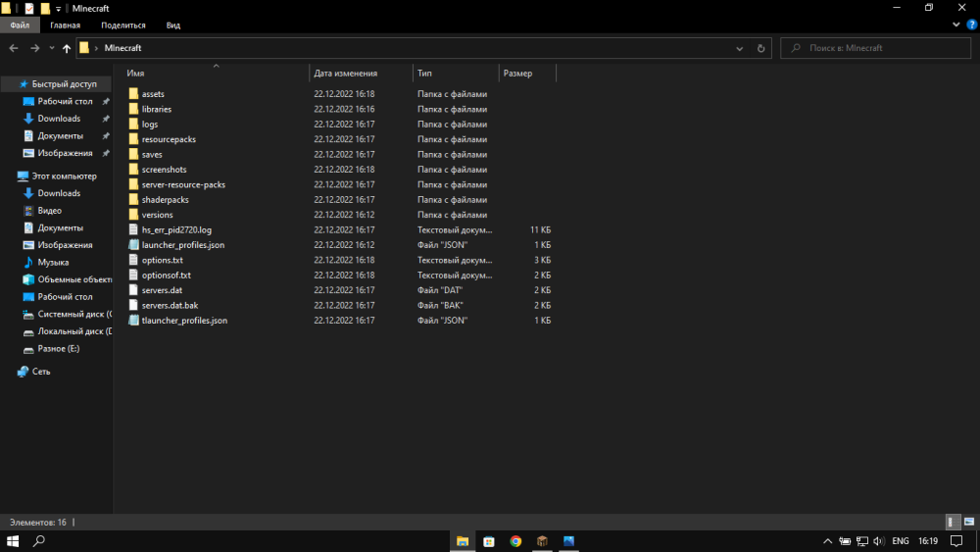Open Видео under Этот компьютер
Viewport: 980px width, 552px height.
click(49, 211)
